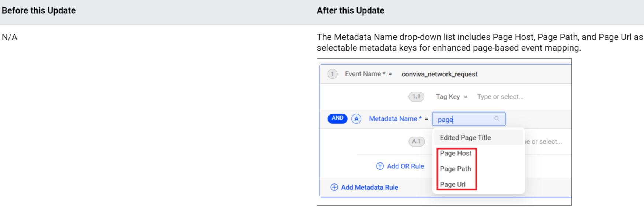Viewport: 644px width, 213px height.
Task: Click the Add OR Rule link
Action: point(405,166)
